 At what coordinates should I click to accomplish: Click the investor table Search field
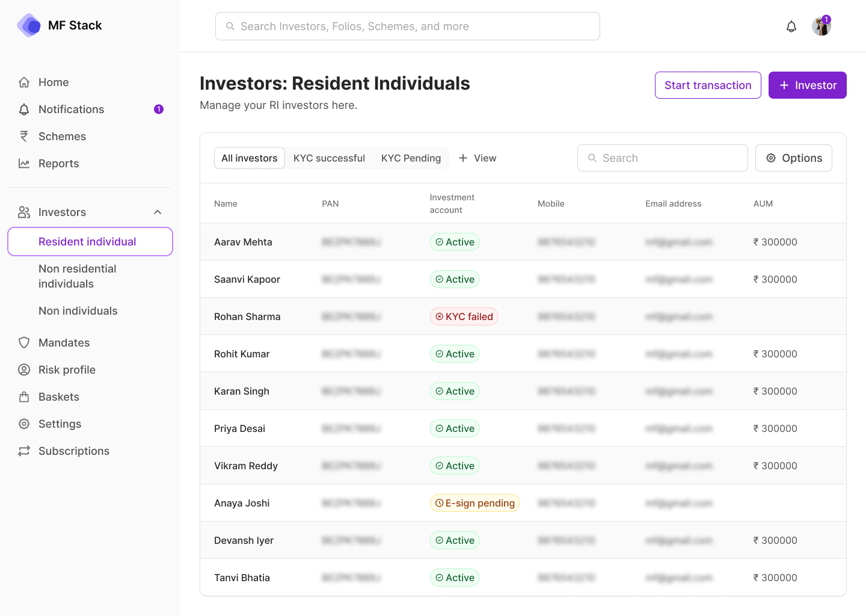[x=662, y=158]
